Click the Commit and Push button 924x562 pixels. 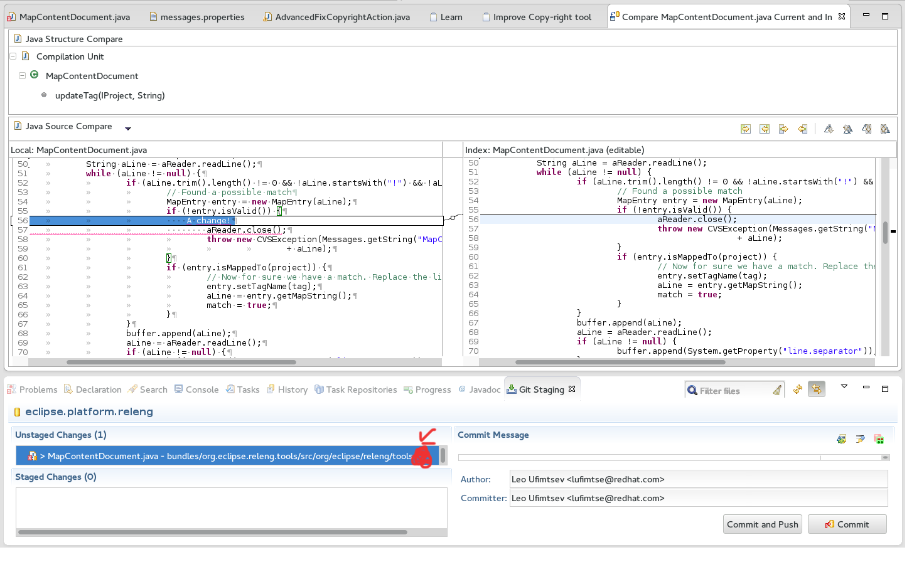pos(762,524)
